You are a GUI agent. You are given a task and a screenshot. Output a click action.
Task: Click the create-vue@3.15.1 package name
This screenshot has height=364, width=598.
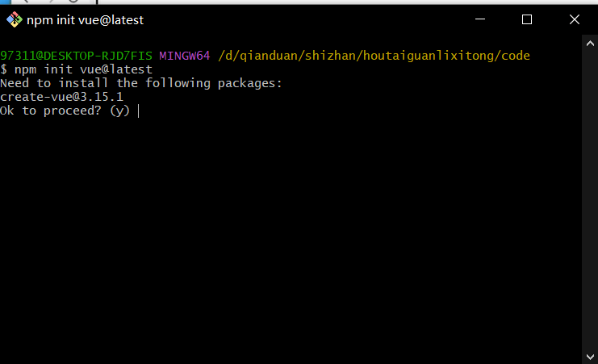(x=61, y=97)
